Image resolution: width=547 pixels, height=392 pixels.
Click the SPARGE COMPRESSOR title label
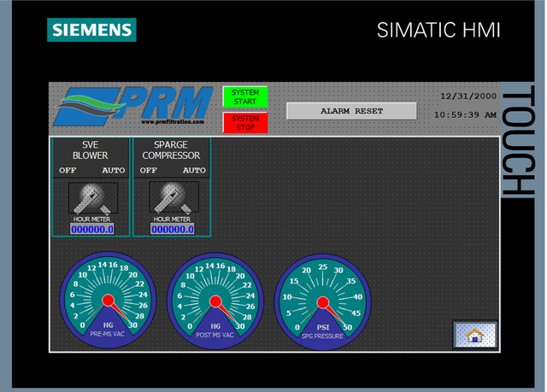coord(171,150)
